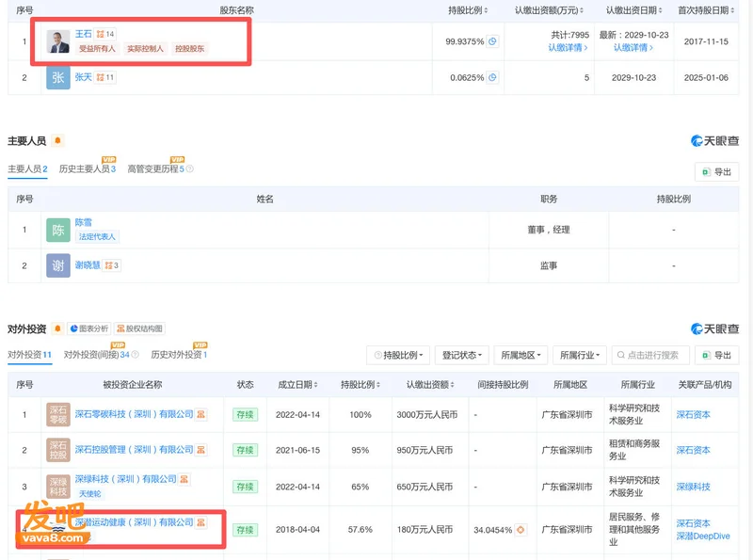Open structure icon beside 深石控股管理

200,450
